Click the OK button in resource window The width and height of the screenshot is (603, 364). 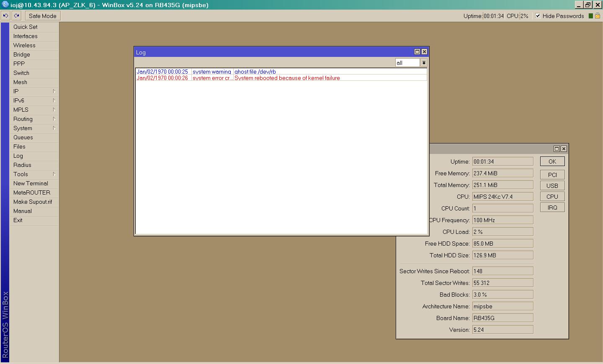tap(552, 161)
